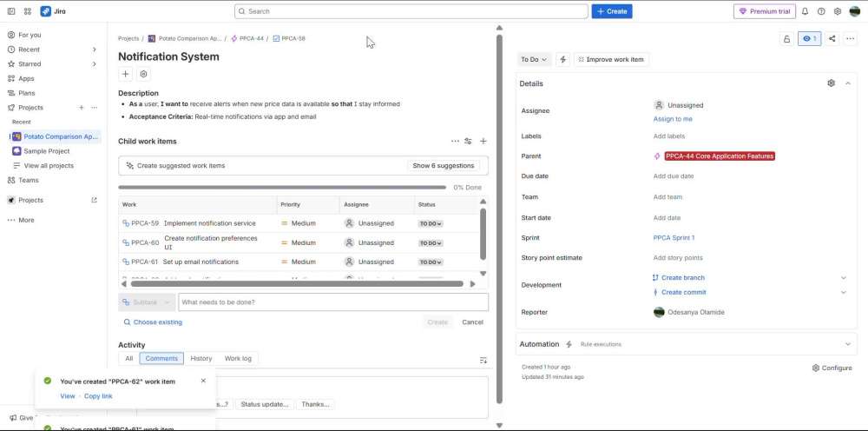Select Potato Comparison App in sidebar
This screenshot has width=868, height=431.
[56, 136]
